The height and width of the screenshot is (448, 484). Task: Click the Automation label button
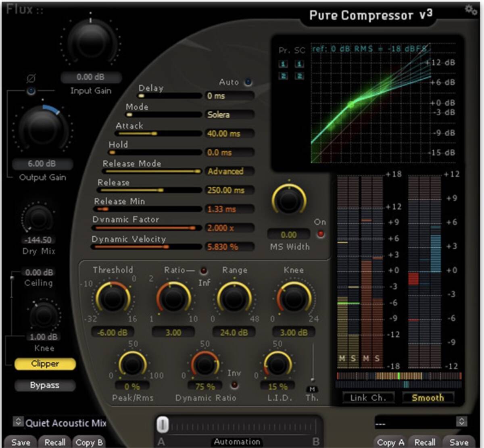point(237,442)
